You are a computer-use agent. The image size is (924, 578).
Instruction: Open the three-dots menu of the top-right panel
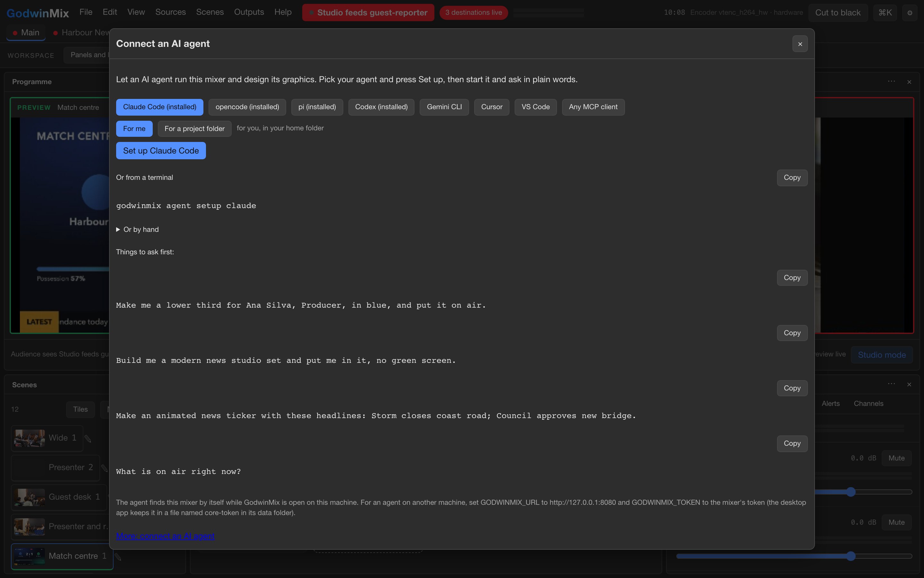click(891, 82)
